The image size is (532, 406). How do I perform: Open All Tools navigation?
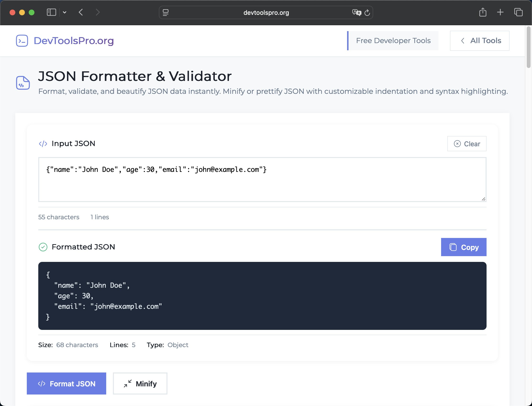click(x=479, y=40)
